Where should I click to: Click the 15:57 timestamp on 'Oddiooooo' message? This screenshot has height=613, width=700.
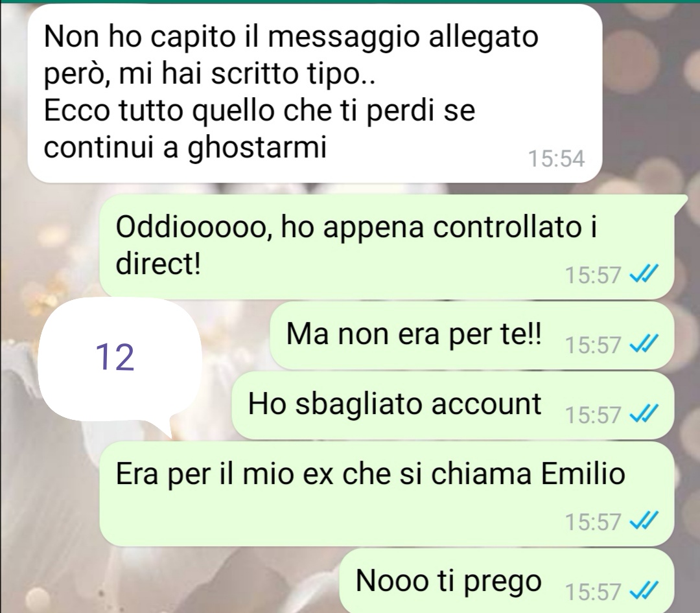(x=593, y=275)
